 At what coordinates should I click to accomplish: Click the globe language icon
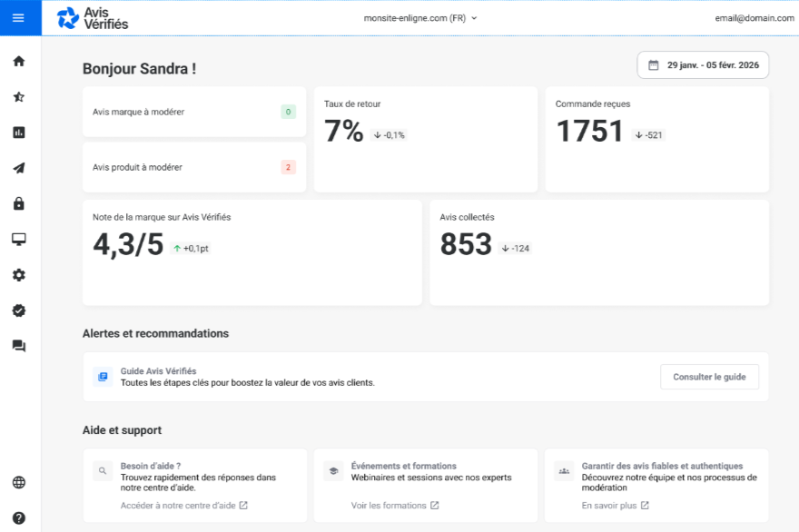coord(18,483)
